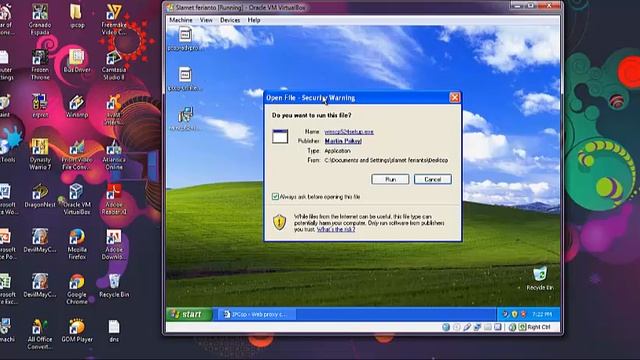Select the Atlantica Online shortcut
Screen dimensions: 640x360
coord(114,154)
